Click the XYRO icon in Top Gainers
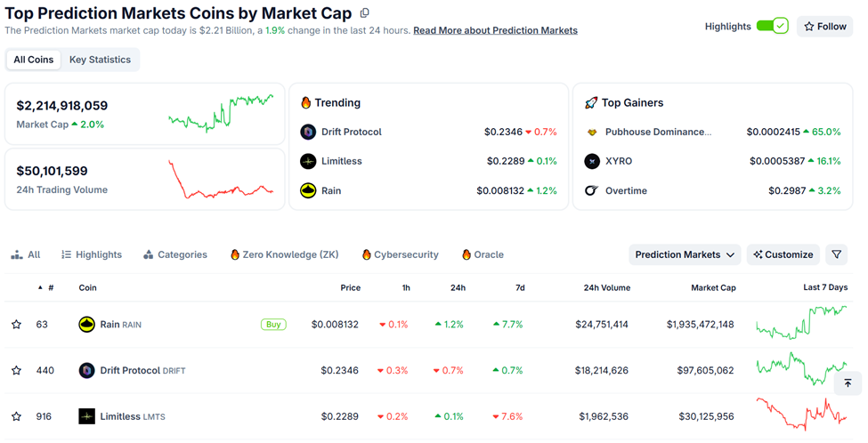Image resolution: width=868 pixels, height=443 pixels. pos(592,161)
